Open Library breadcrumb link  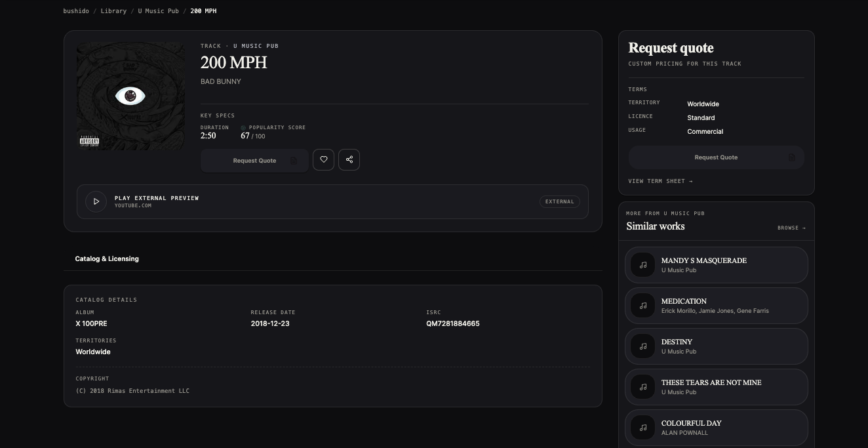point(113,11)
